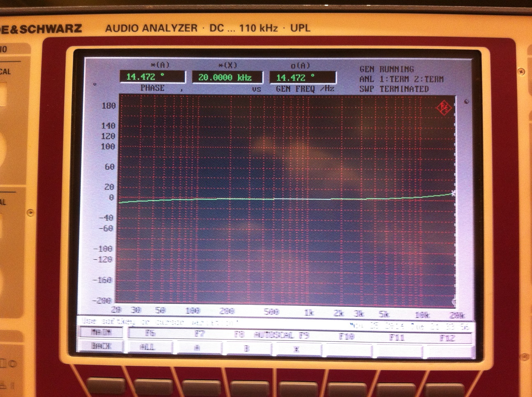Viewport: 532px width, 397px height.
Task: Click the -40 label on the phase axis
Action: pyautogui.click(x=106, y=217)
